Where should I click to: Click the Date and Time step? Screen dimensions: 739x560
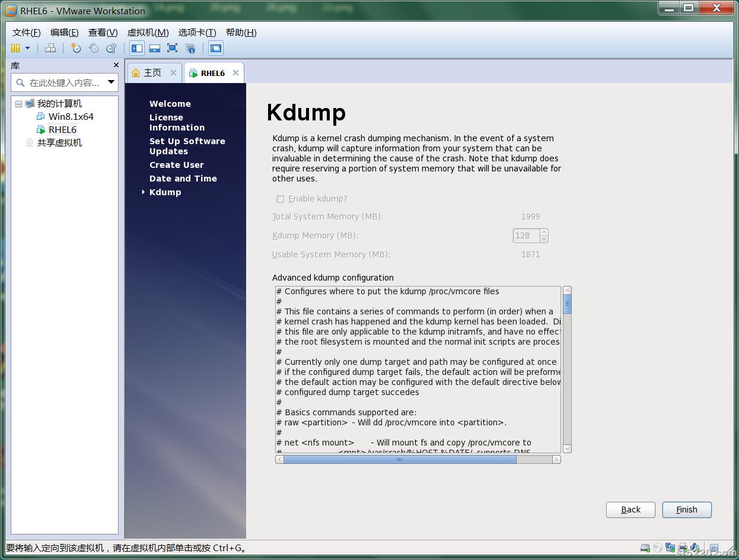183,179
